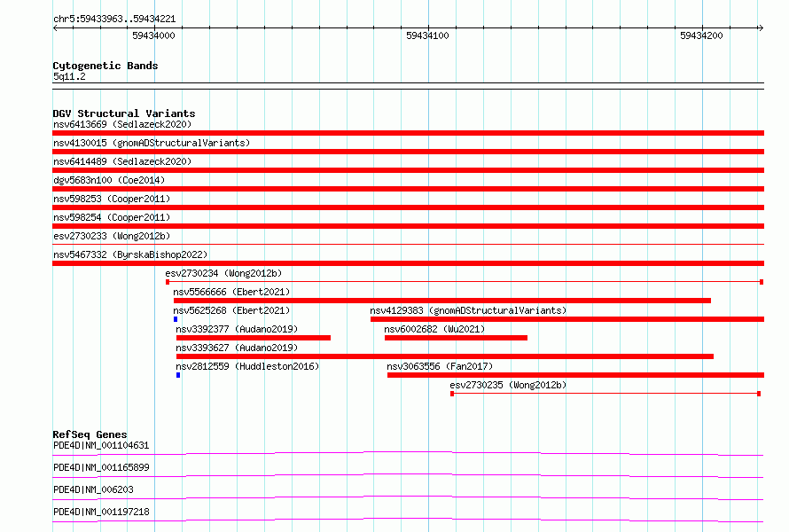
Task: Select the nsv5467332 (ByrskaBishop2022) label
Action: pos(130,254)
